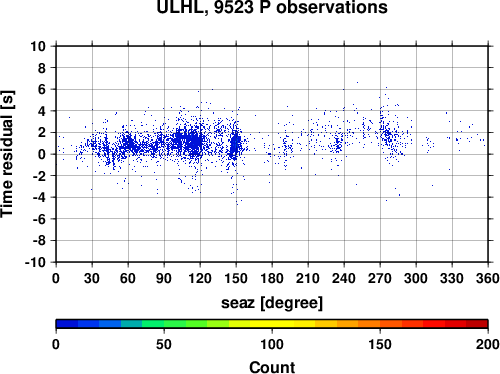Click the x-axis tick label 360
This screenshot has width=500, height=374.
point(488,278)
